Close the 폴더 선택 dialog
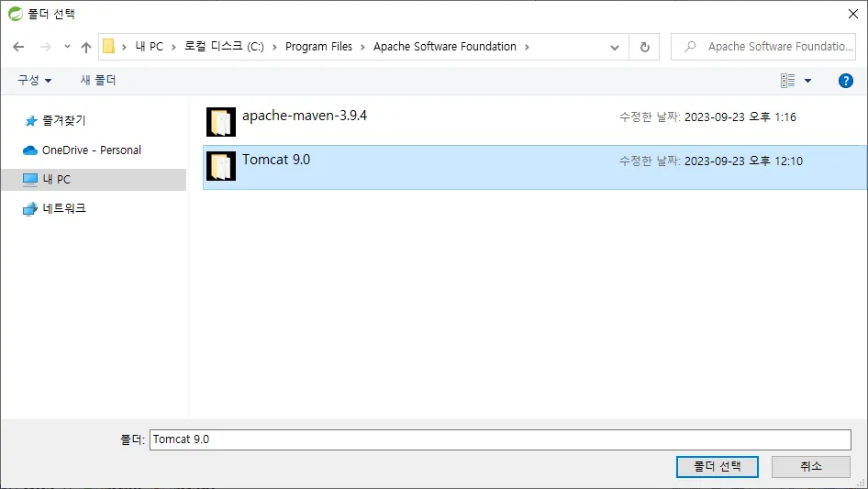Viewport: 868px width, 489px height. 853,14
